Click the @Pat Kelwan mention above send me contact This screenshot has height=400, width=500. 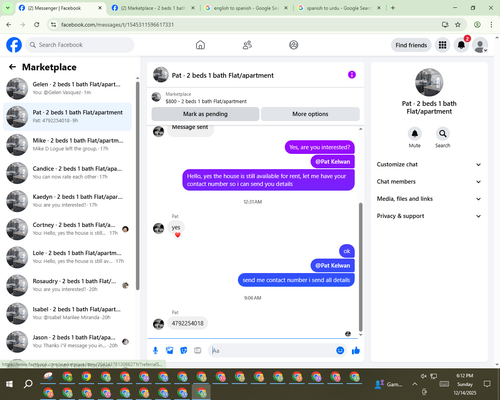(x=333, y=266)
